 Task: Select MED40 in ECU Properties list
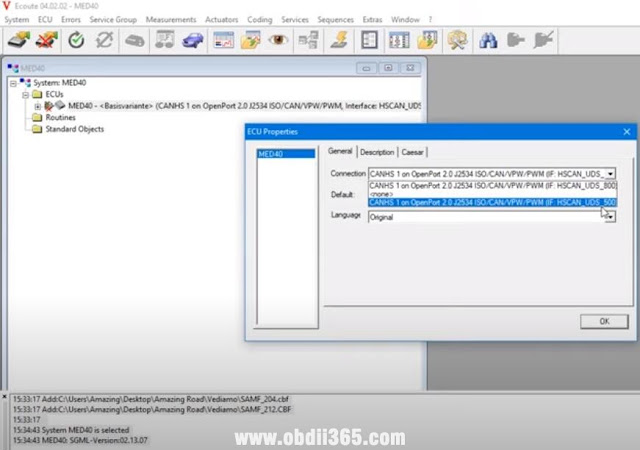click(286, 154)
